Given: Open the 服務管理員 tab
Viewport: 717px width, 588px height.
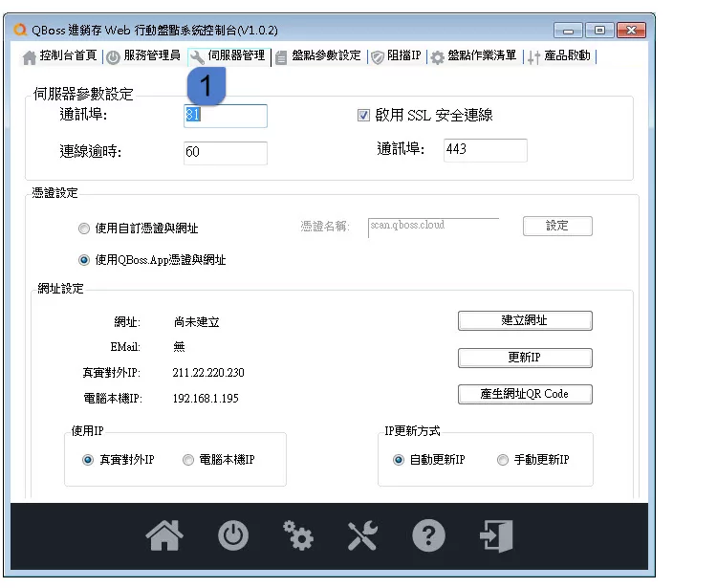Looking at the screenshot, I should [x=143, y=56].
